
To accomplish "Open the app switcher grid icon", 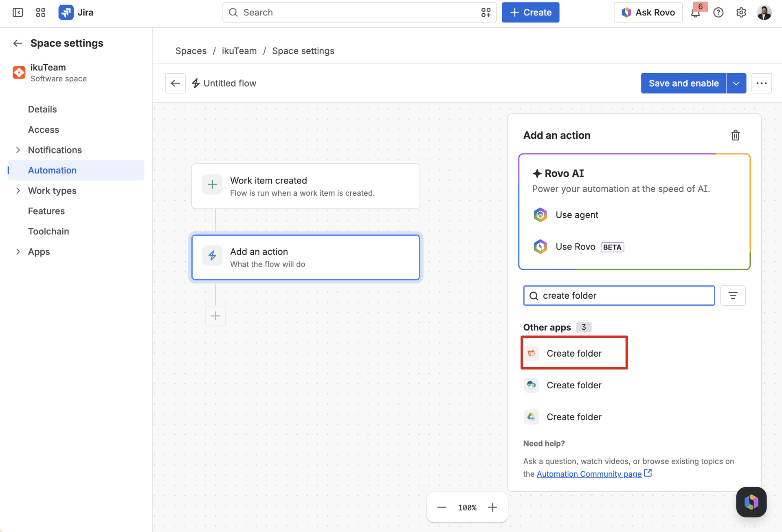I will (x=40, y=13).
